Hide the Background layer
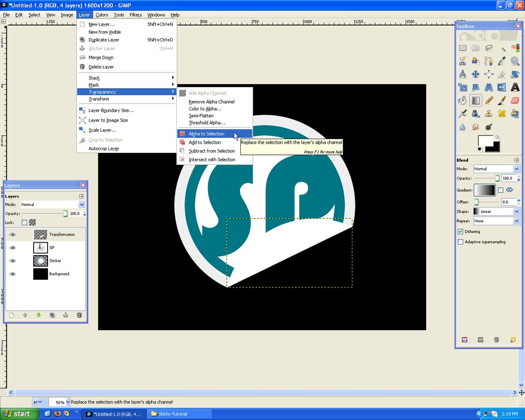 13,273
